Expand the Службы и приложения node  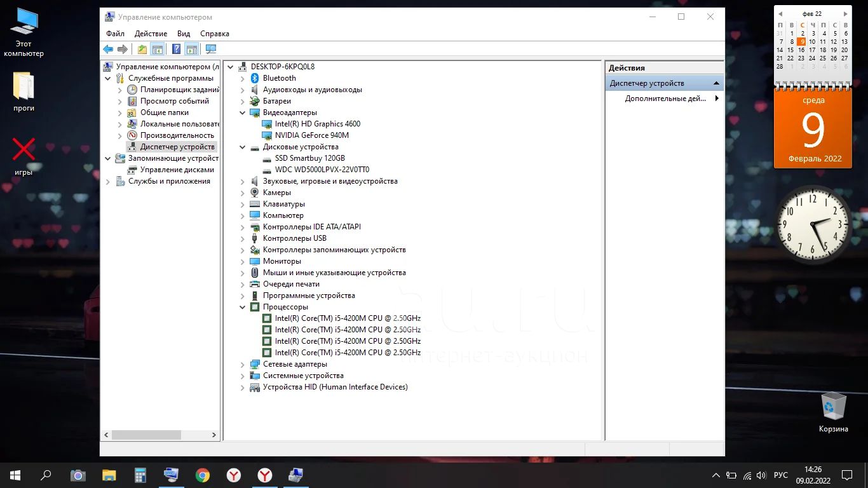click(x=108, y=181)
